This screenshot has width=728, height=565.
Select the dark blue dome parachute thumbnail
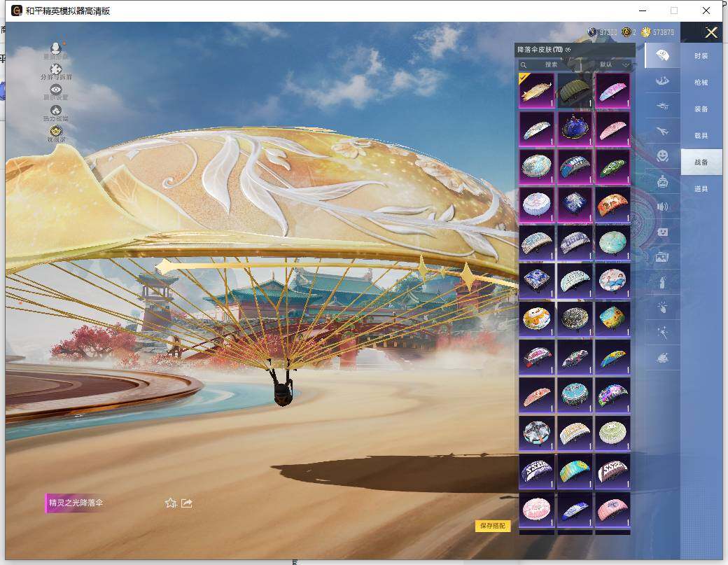click(575, 129)
